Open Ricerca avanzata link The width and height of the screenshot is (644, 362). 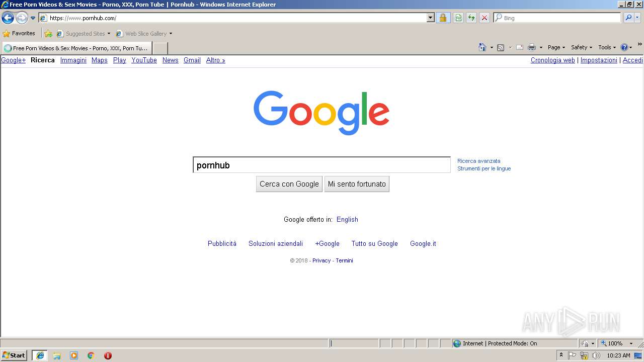coord(479,161)
